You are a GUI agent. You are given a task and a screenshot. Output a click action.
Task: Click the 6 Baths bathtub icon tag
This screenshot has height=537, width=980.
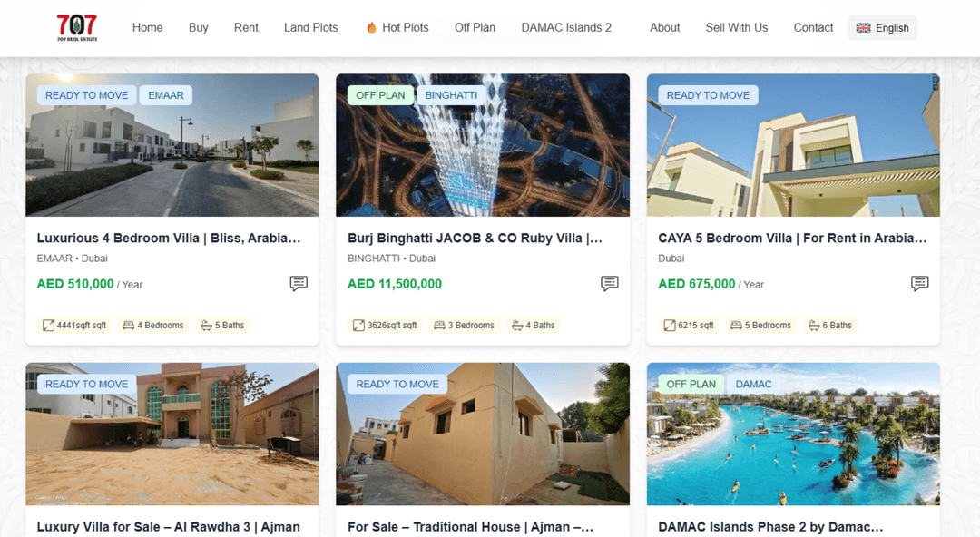pyautogui.click(x=830, y=325)
